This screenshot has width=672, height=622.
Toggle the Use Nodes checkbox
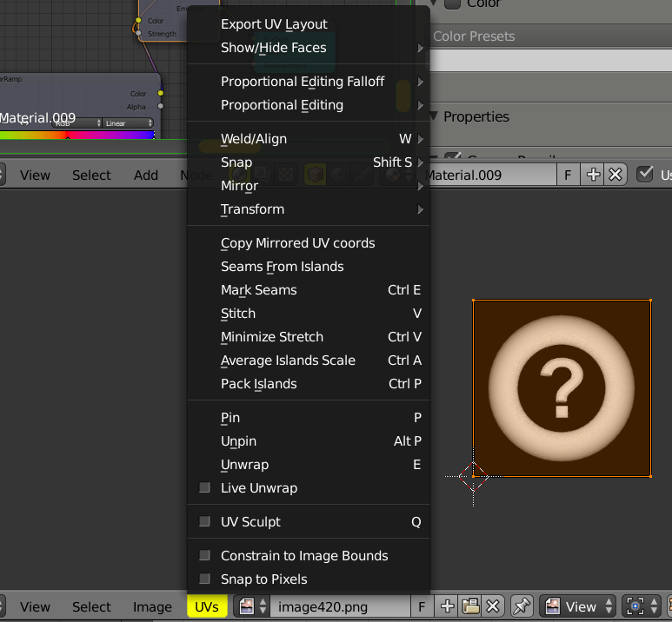pos(644,175)
